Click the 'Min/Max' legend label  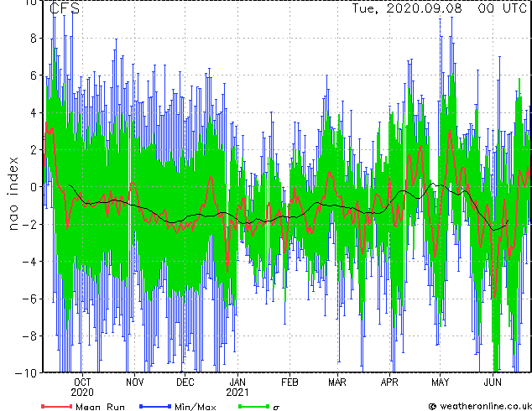195,407
